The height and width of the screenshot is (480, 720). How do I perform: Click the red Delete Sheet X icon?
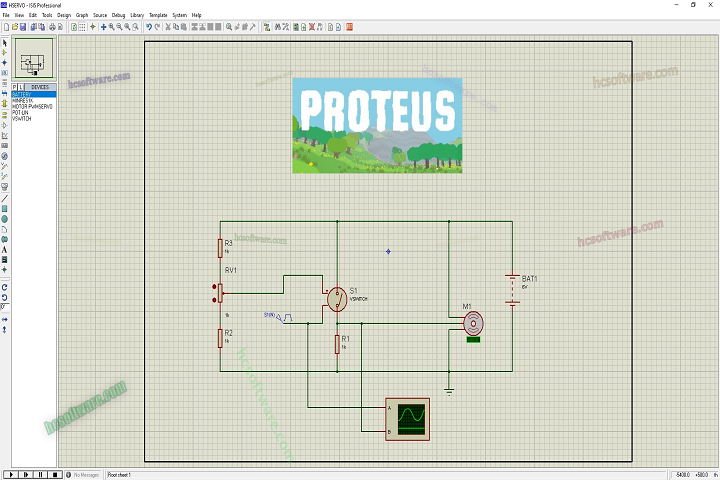pos(312,27)
